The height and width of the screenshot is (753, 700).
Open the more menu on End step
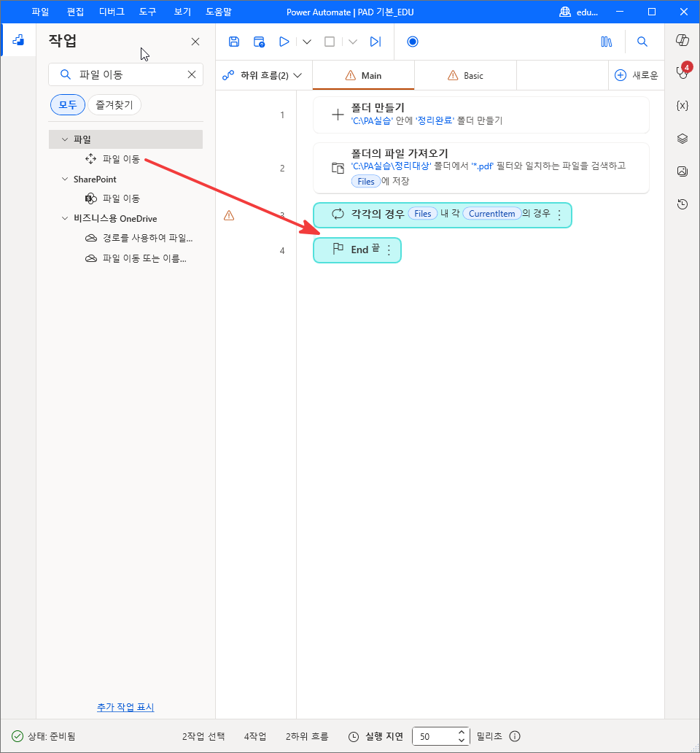coord(389,250)
